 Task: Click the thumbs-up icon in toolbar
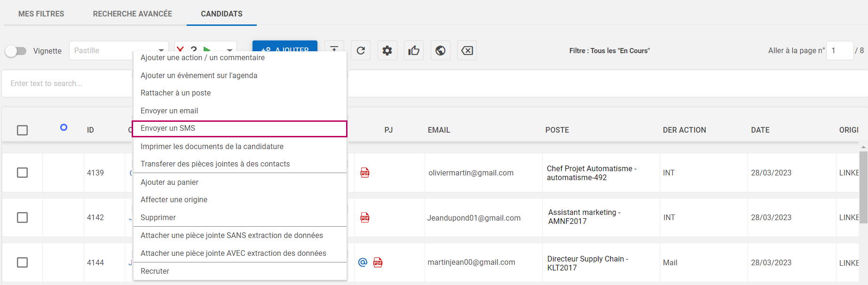[414, 50]
